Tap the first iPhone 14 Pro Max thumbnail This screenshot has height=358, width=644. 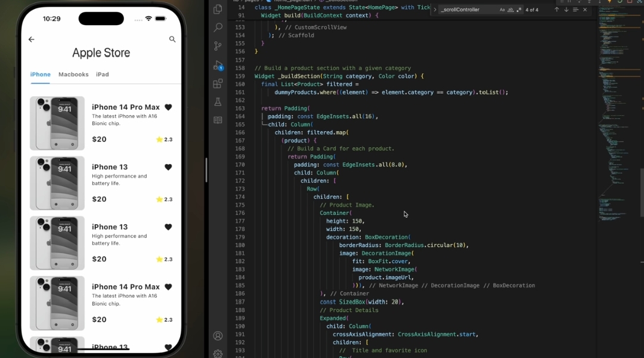pyautogui.click(x=57, y=124)
